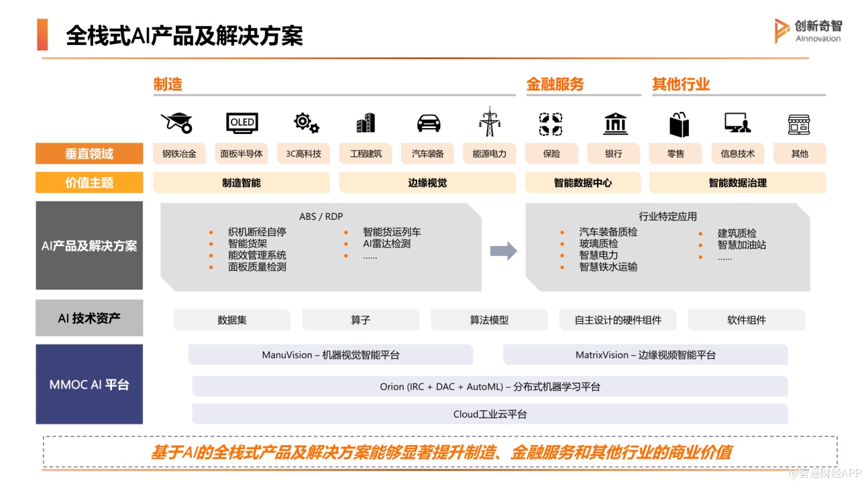Click the 保险 label
Screen dimensions: 868x486
click(551, 154)
